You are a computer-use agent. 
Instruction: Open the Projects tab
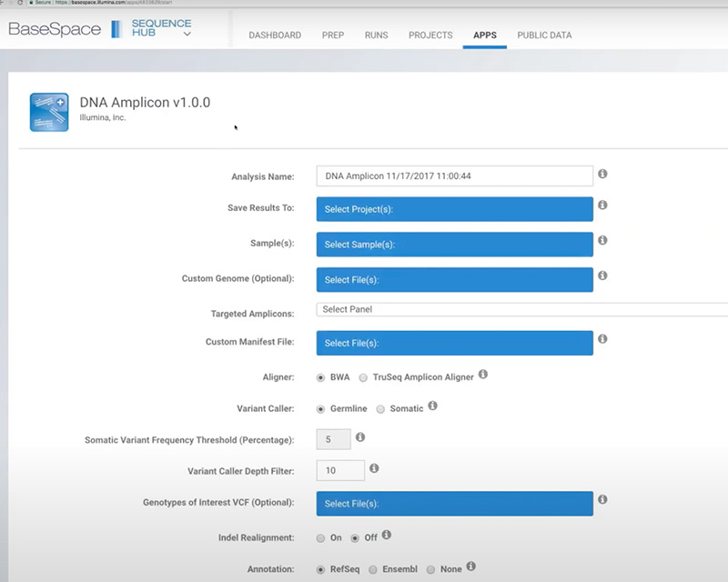(430, 35)
